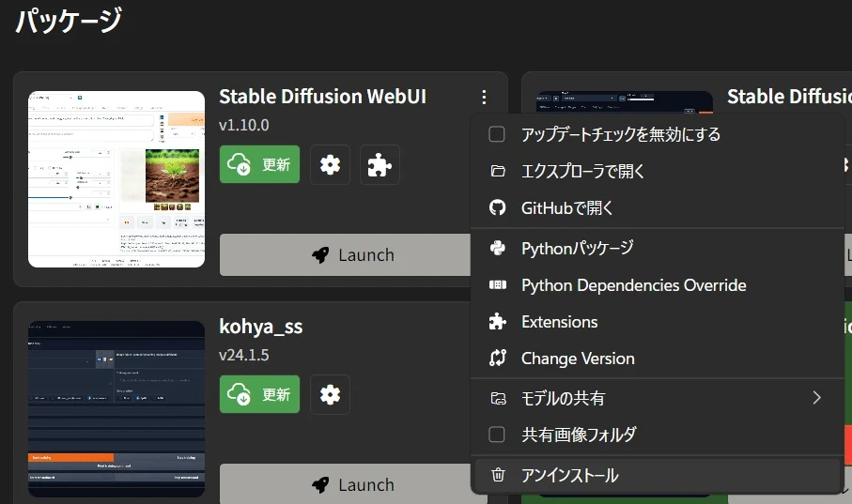Click the v1.10.0 version label
852x504 pixels.
[x=244, y=125]
